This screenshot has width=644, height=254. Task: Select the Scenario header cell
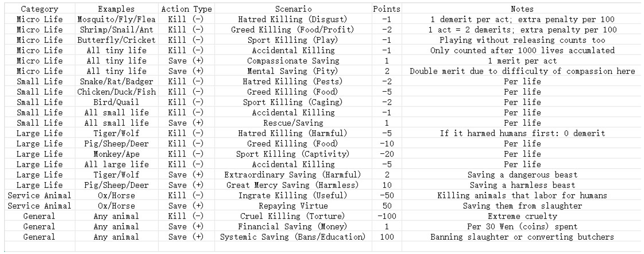293,9
